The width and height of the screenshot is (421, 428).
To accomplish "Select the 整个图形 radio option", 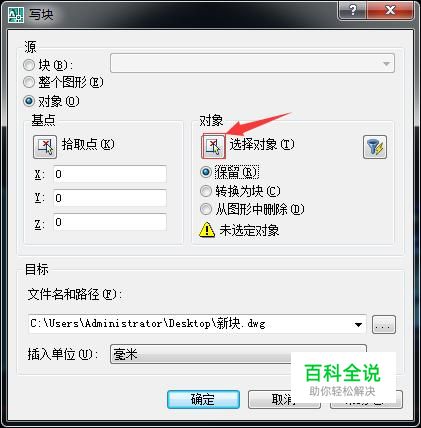I will [29, 82].
